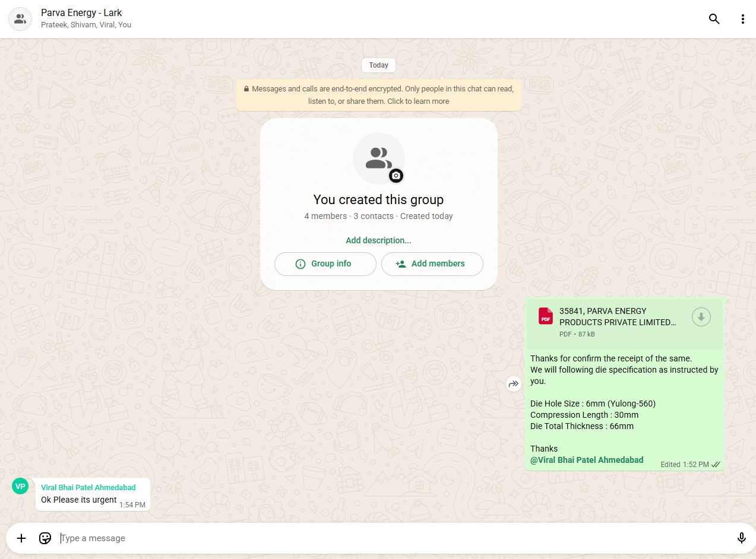Click Add members button
756x559 pixels.
pos(432,264)
